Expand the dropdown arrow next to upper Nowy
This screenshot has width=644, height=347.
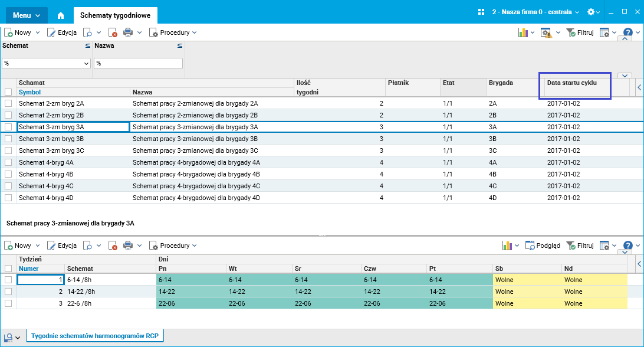(38, 33)
